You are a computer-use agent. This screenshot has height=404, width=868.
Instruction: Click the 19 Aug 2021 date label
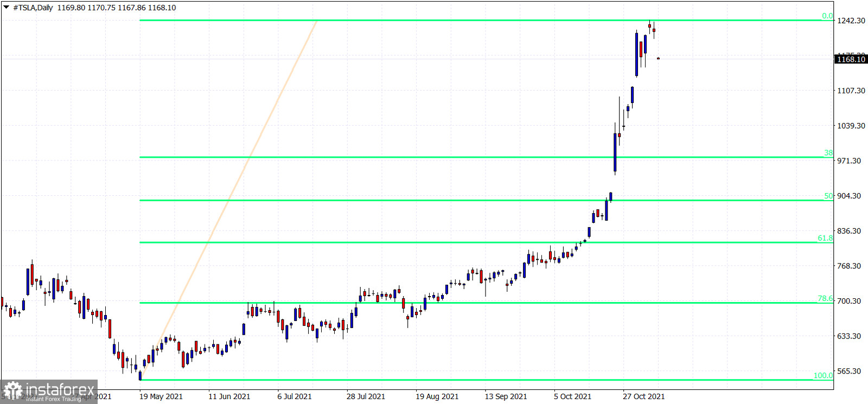tap(437, 396)
